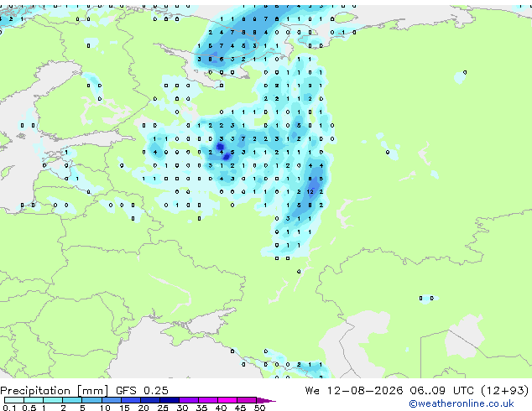Select the 45–50 mm legend swatch

pos(247,400)
